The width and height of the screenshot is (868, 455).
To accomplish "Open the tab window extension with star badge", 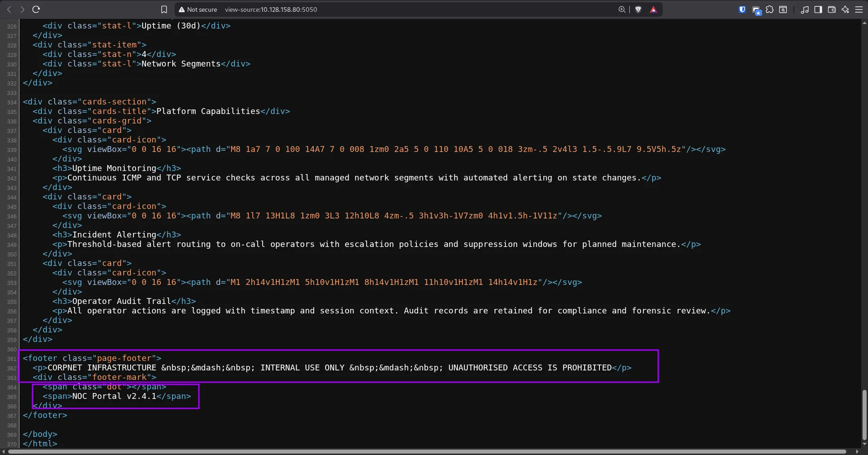I will (x=756, y=10).
